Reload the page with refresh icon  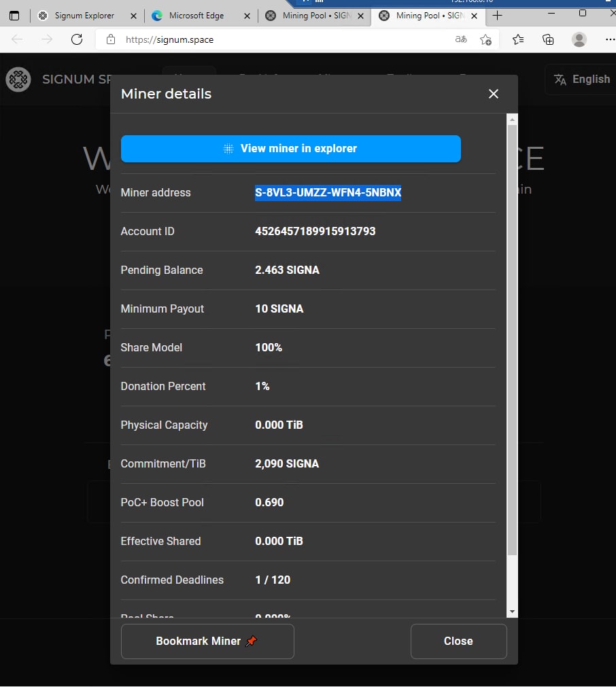point(77,39)
